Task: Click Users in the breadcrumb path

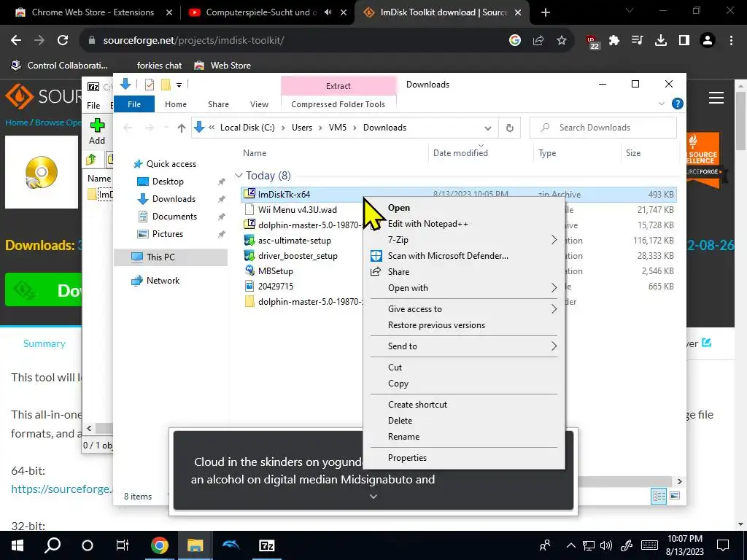Action: [302, 128]
